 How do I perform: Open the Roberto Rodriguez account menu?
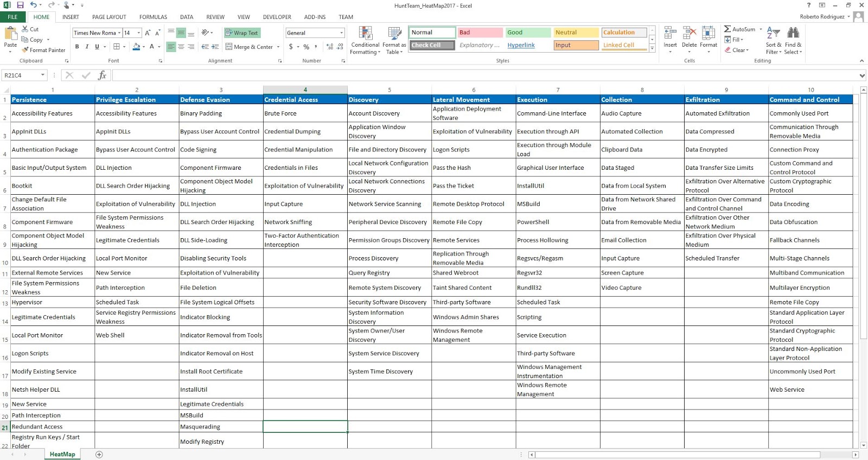click(x=825, y=17)
